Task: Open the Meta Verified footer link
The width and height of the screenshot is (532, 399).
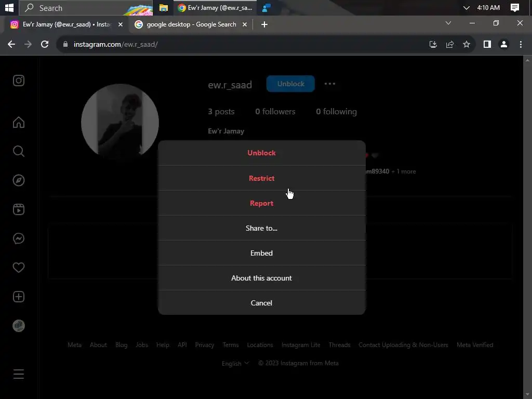Action: pyautogui.click(x=475, y=345)
